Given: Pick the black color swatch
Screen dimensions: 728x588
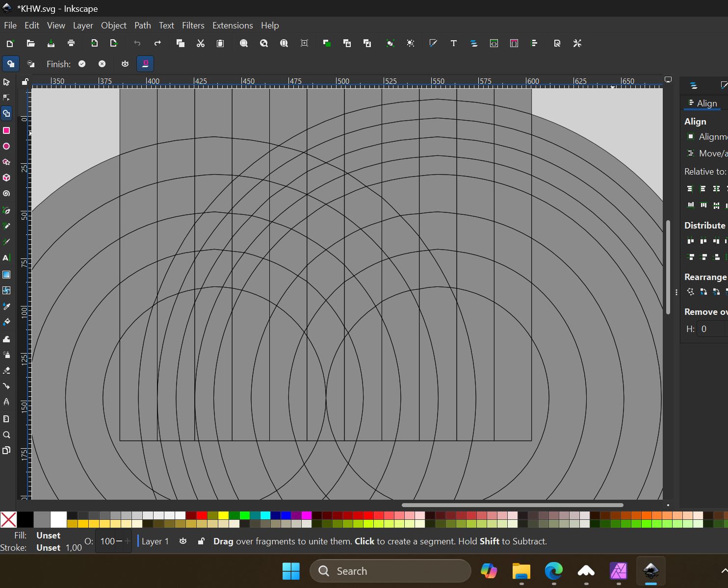Looking at the screenshot, I should pyautogui.click(x=26, y=519).
